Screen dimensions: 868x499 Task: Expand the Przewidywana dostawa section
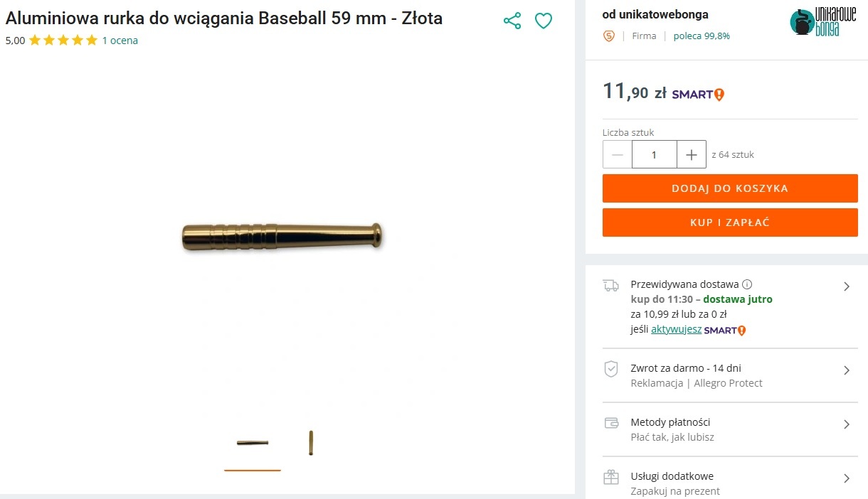pos(847,286)
